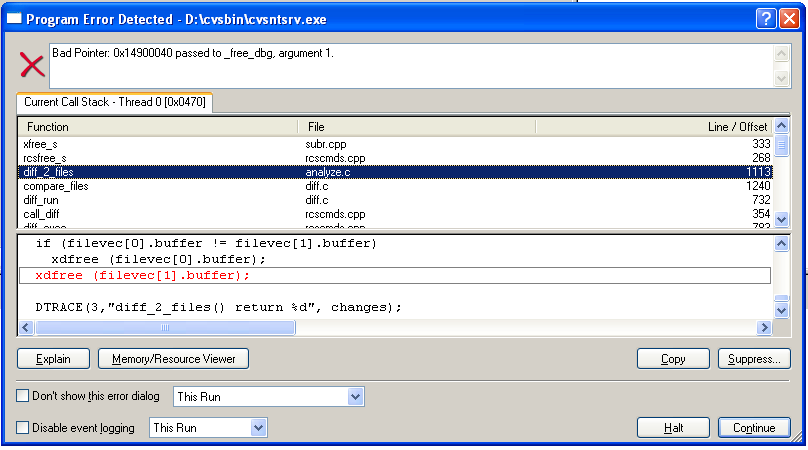Click source pane scrollbar up arrow
Screen dimensions: 808x450
[781, 243]
